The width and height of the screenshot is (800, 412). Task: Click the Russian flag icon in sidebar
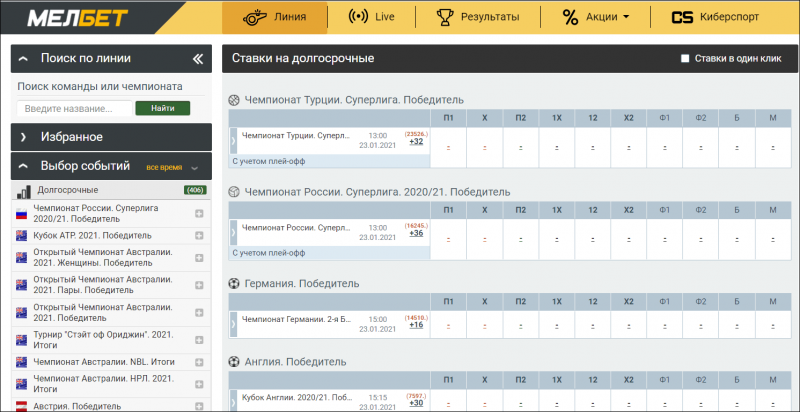(x=21, y=214)
